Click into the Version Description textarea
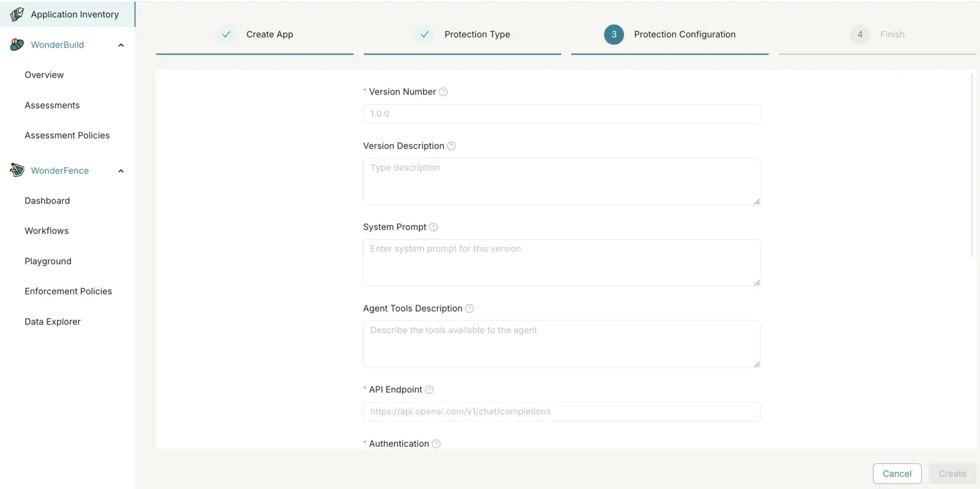Viewport: 980px width, 489px height. [562, 181]
